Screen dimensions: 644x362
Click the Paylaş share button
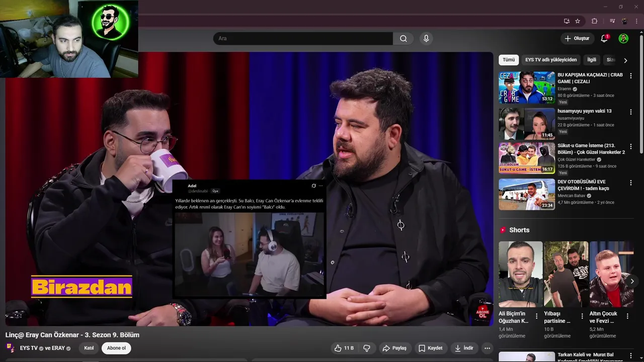click(394, 348)
